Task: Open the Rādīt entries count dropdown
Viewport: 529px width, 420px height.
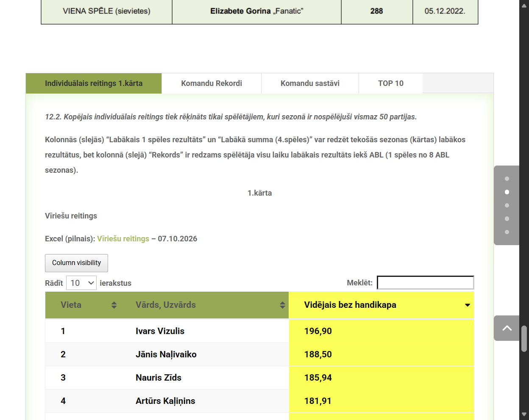Action: coord(81,283)
